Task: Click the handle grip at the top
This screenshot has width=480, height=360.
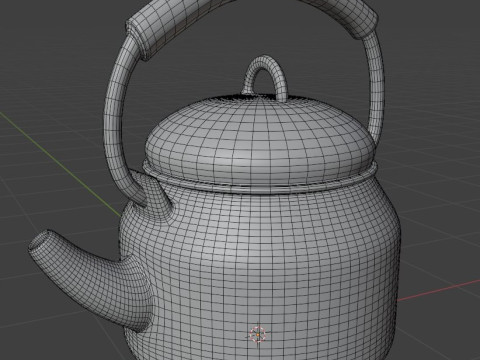Action: tap(252, 23)
